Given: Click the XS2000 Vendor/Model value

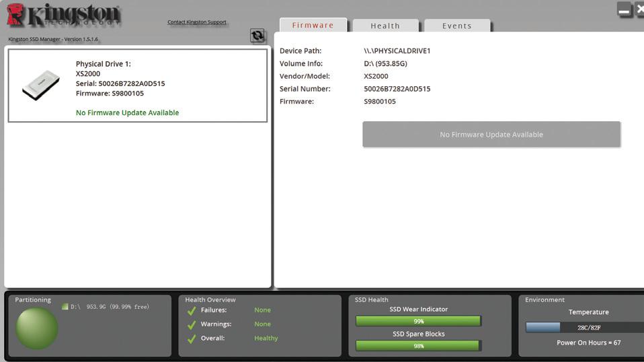Looking at the screenshot, I should [x=376, y=76].
